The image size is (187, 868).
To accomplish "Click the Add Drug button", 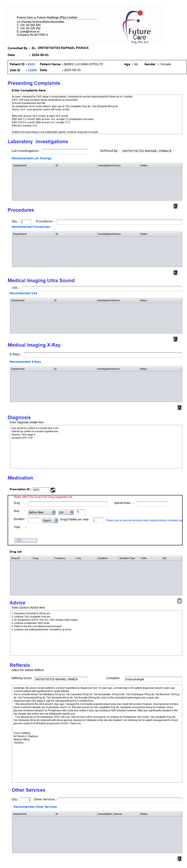I will (x=26, y=540).
